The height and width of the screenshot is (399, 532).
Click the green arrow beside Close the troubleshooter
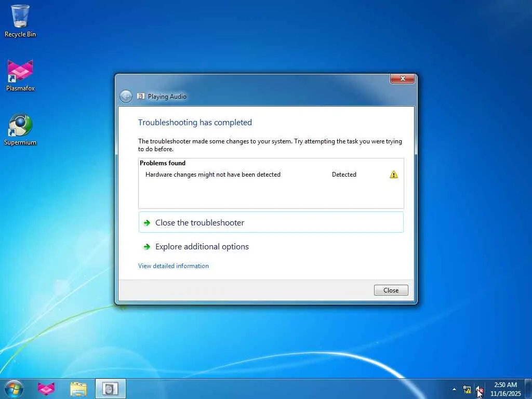pyautogui.click(x=147, y=223)
